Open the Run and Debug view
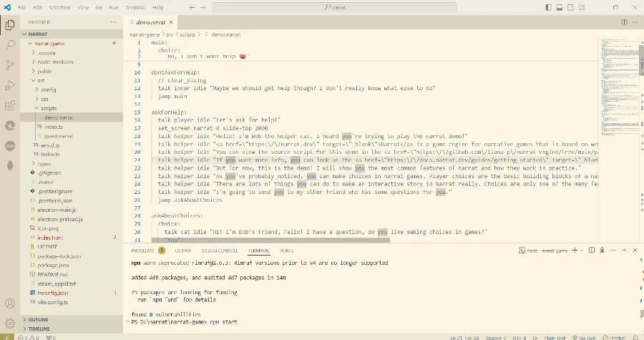This screenshot has height=340, width=644. [x=10, y=85]
